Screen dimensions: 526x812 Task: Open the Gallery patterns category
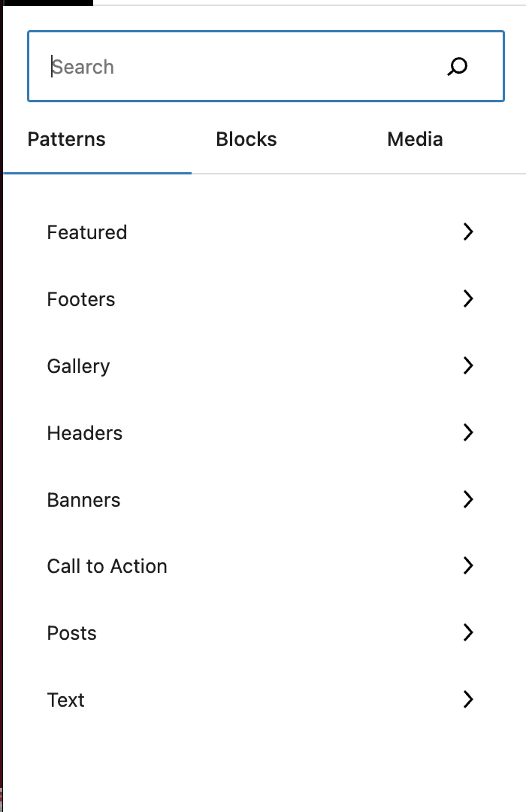click(78, 365)
